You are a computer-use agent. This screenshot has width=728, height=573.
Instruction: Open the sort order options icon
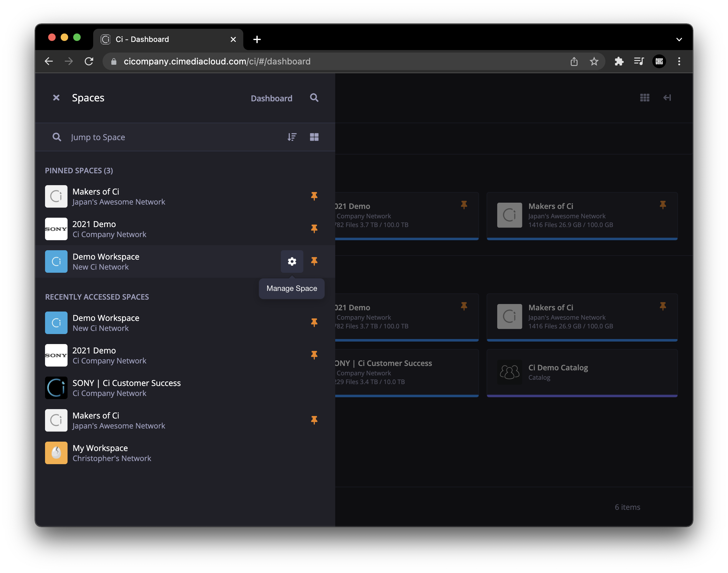pyautogui.click(x=292, y=137)
